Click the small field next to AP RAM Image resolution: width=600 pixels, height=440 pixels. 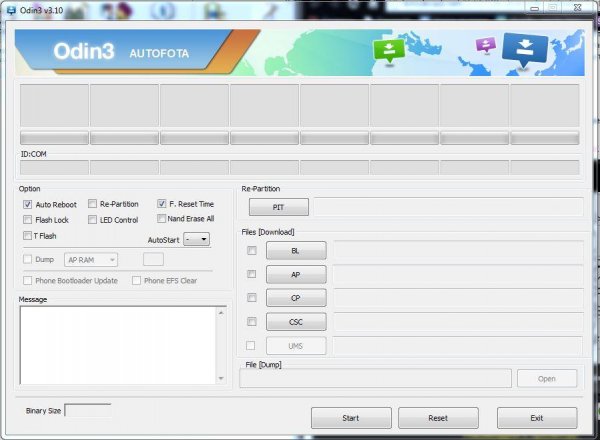(153, 259)
